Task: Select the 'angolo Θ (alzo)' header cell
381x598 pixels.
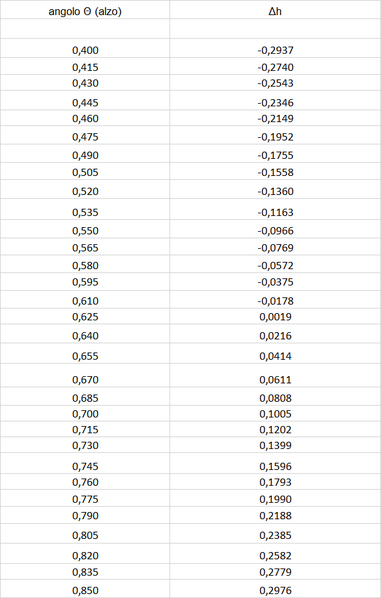Action: point(85,11)
